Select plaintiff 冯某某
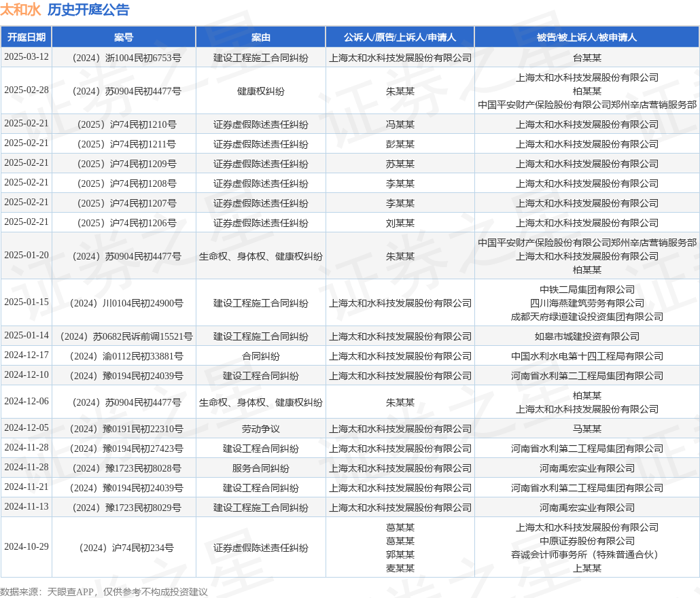Image resolution: width=700 pixels, height=598 pixels. coord(400,124)
